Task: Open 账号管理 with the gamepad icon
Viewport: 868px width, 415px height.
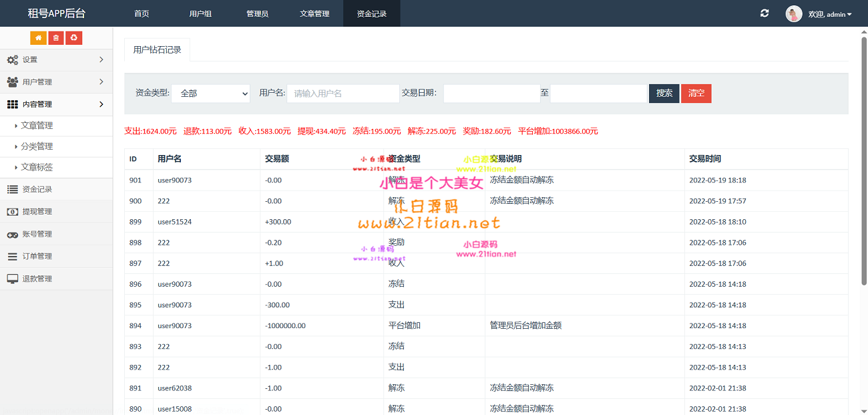Action: coord(37,234)
